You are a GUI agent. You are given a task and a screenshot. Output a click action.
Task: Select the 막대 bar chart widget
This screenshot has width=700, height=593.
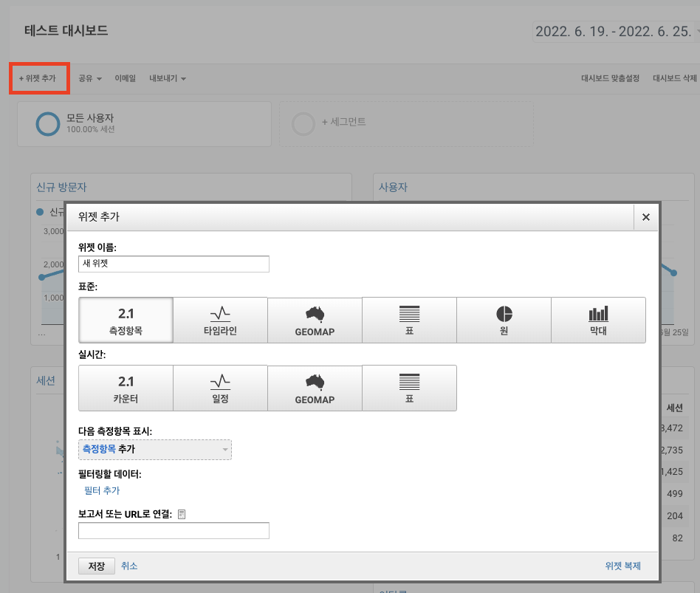[x=598, y=321]
